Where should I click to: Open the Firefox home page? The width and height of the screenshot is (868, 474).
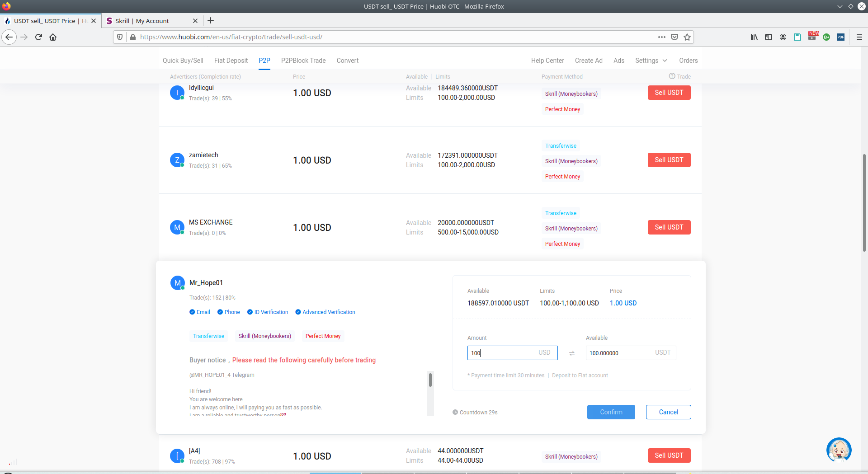pyautogui.click(x=53, y=37)
